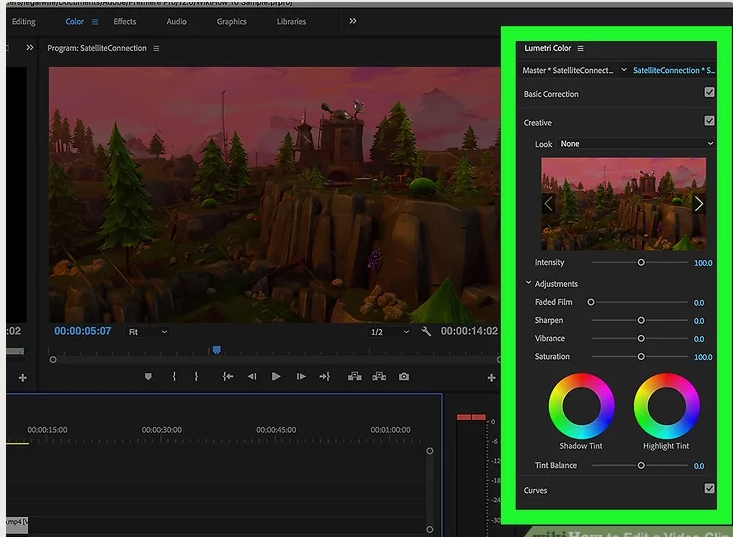Step back one frame
The image size is (733, 537).
[252, 377]
